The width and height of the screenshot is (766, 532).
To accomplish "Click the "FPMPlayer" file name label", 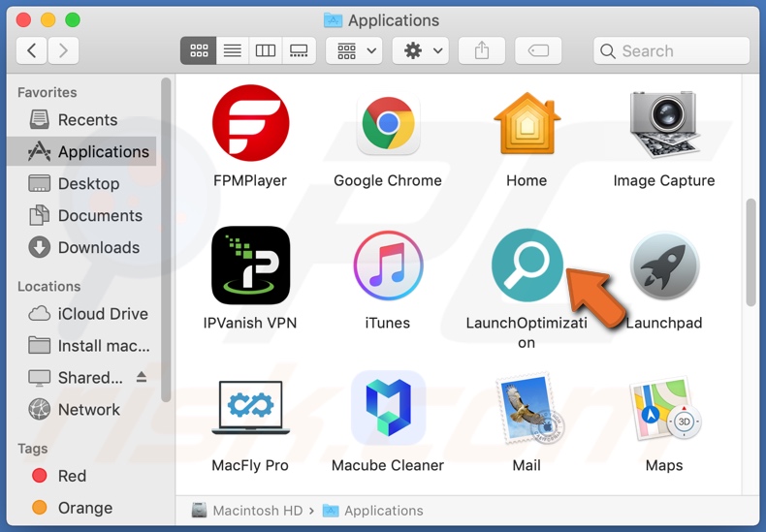I will point(250,180).
